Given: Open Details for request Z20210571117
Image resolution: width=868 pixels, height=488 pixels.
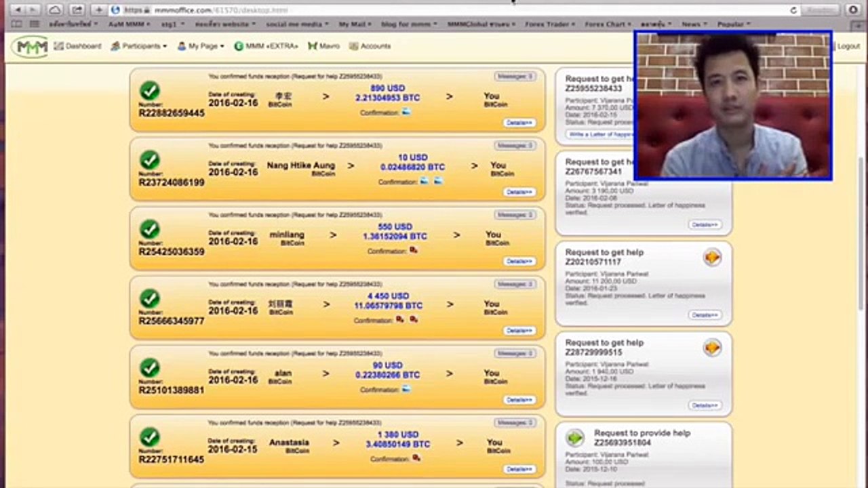Looking at the screenshot, I should click(705, 315).
